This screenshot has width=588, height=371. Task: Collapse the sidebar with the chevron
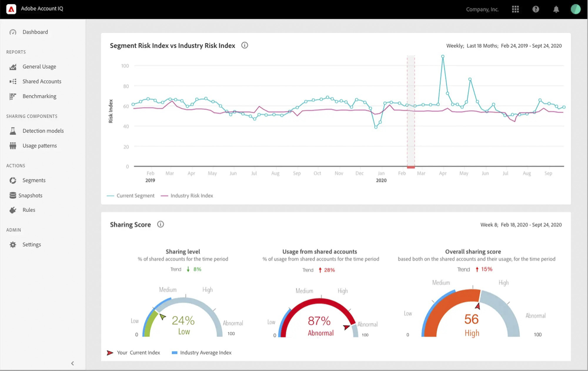(x=72, y=363)
